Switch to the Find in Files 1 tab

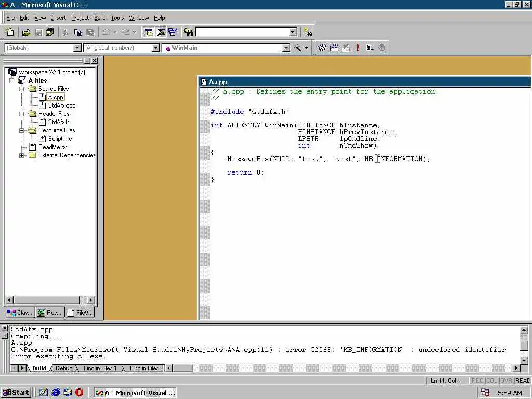(100, 368)
